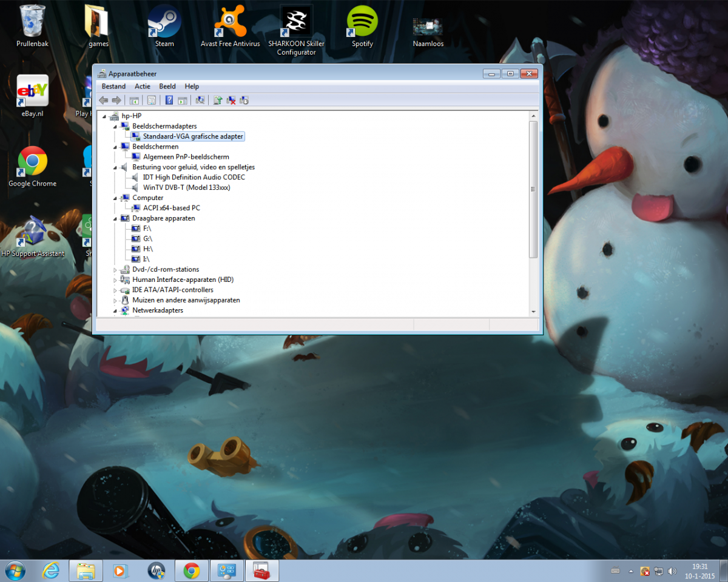Click the uninstall device icon with red X
The width and height of the screenshot is (728, 582).
(231, 100)
